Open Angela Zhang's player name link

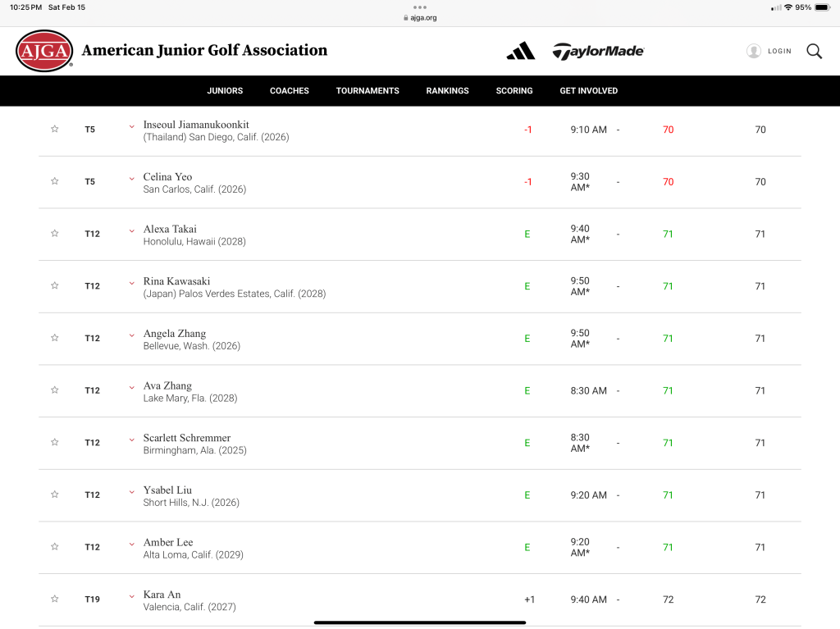point(175,334)
